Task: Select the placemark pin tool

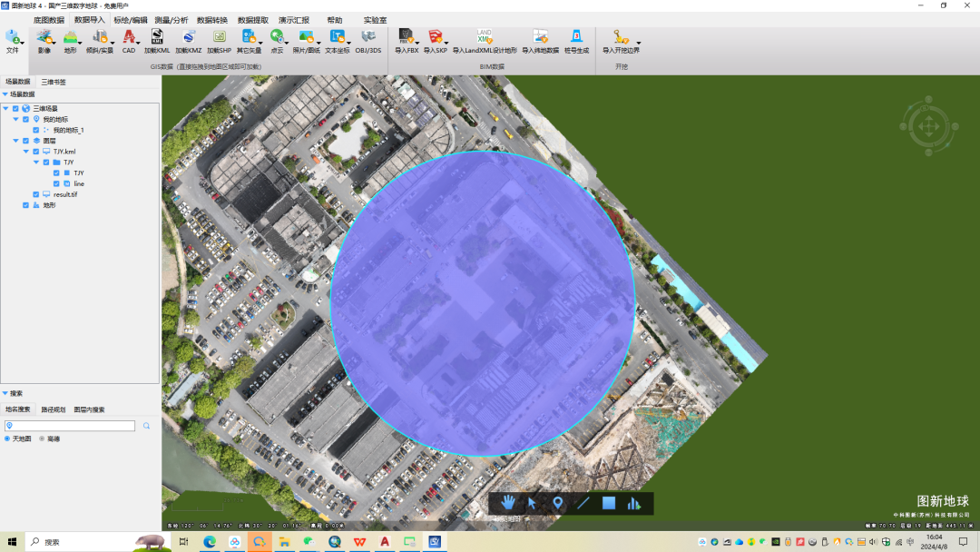Action: pyautogui.click(x=557, y=503)
